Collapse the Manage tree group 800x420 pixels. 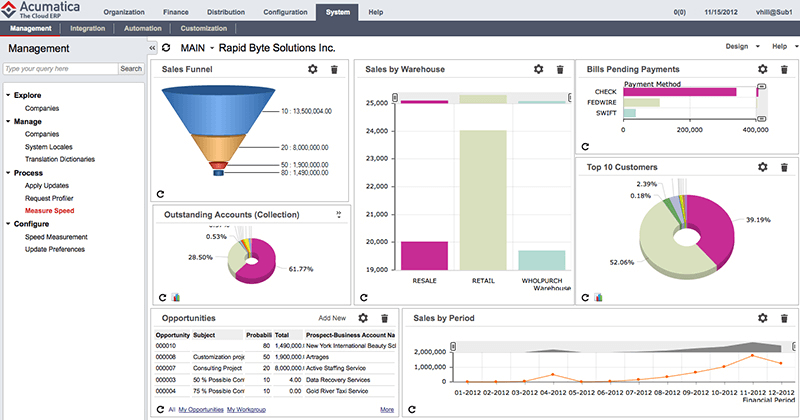8,121
